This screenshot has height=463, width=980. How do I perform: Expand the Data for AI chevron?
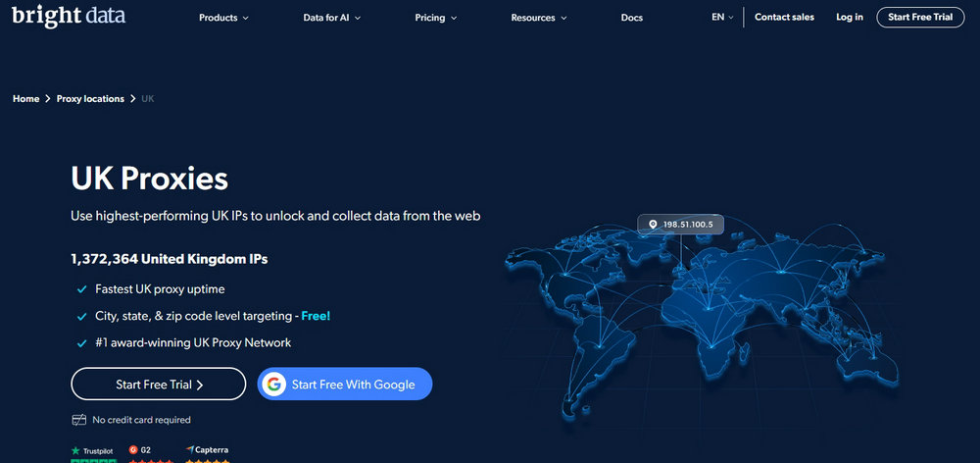coord(358,18)
